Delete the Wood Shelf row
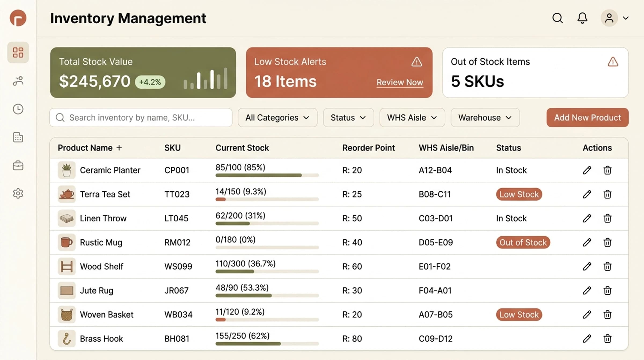This screenshot has height=360, width=644. [x=608, y=266]
